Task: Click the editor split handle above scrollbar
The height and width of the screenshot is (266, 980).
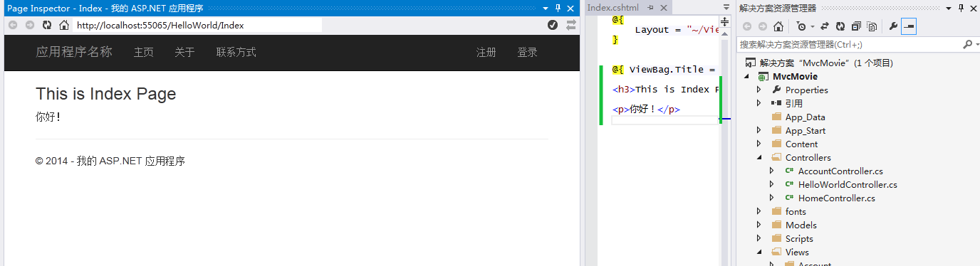Action: click(x=725, y=21)
